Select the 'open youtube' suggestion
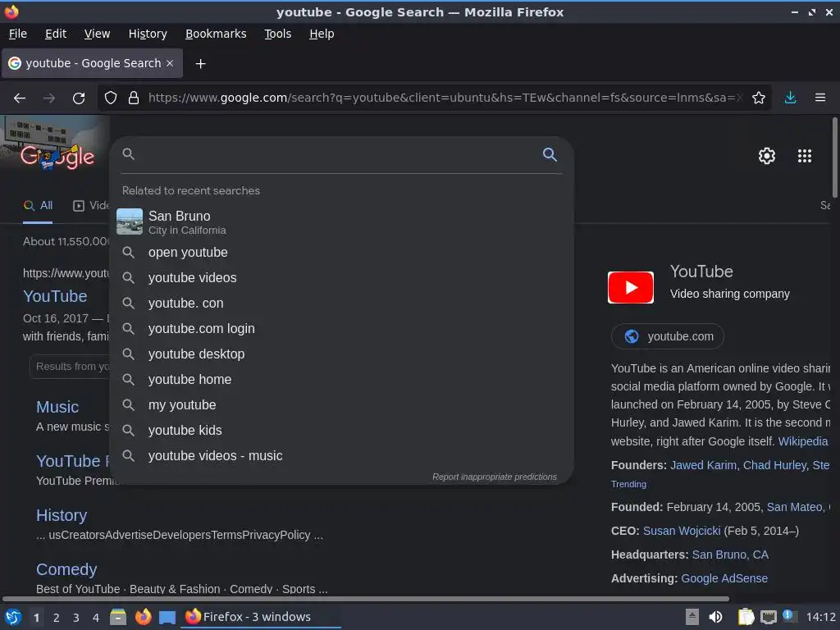 click(342, 253)
